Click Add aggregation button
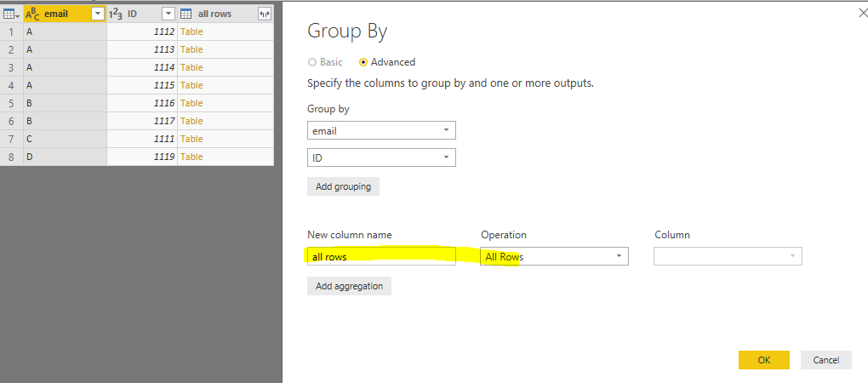This screenshot has height=383, width=868. click(349, 286)
